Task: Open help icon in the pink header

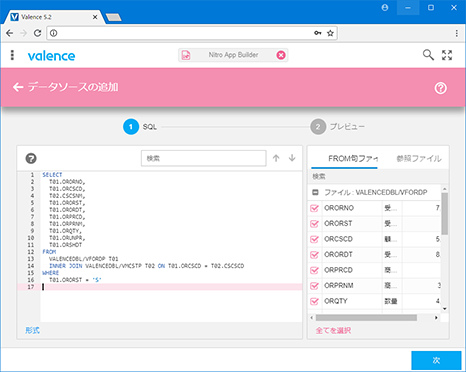Action: pyautogui.click(x=440, y=88)
